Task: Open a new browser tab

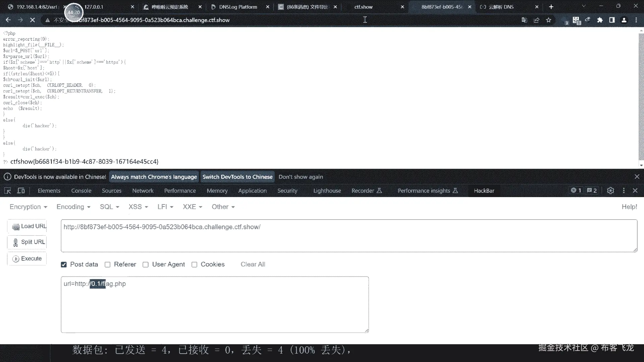Action: (x=551, y=7)
